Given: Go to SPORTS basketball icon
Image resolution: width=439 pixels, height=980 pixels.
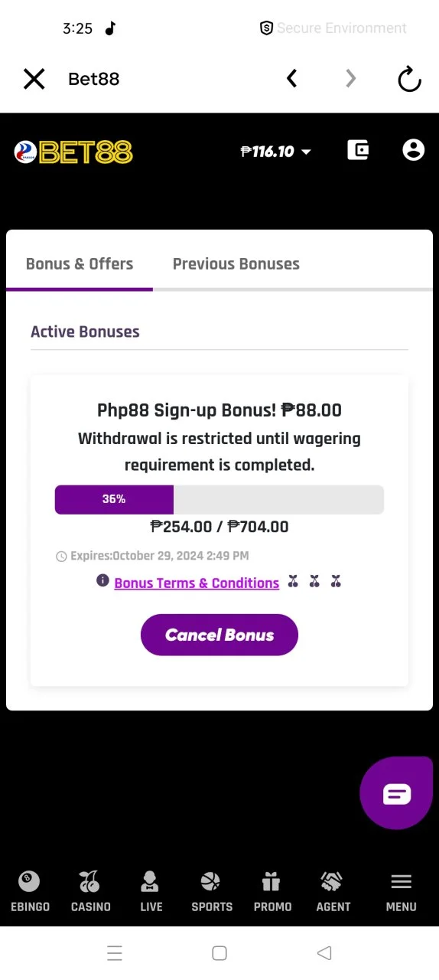Looking at the screenshot, I should pos(212,892).
